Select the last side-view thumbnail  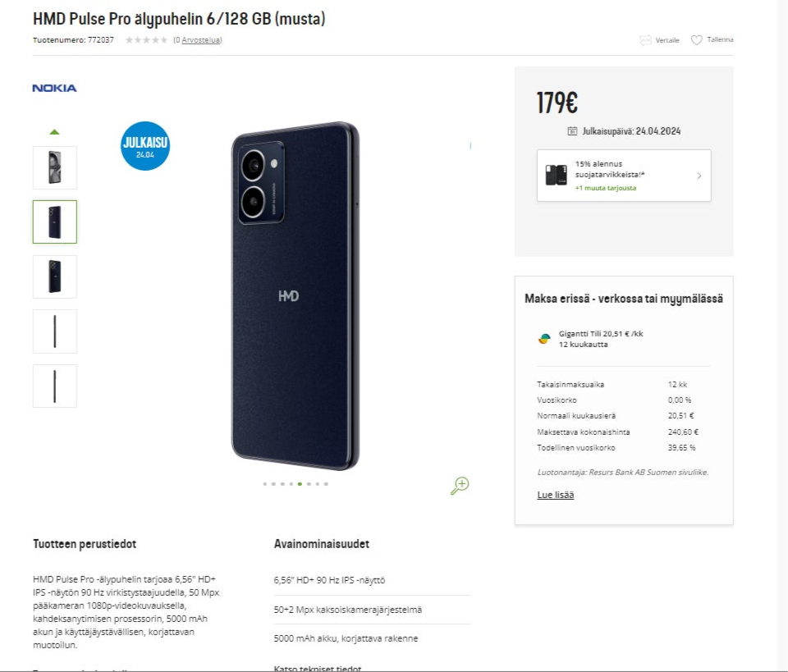tap(55, 386)
